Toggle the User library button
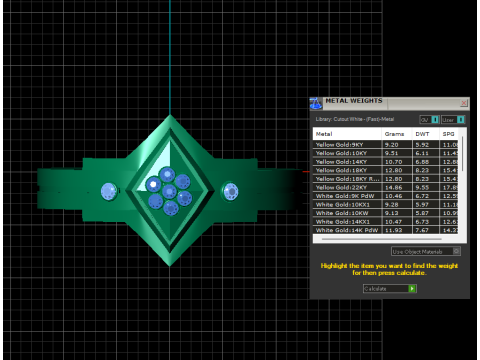Image resolution: width=480 pixels, height=360 pixels. (453, 120)
